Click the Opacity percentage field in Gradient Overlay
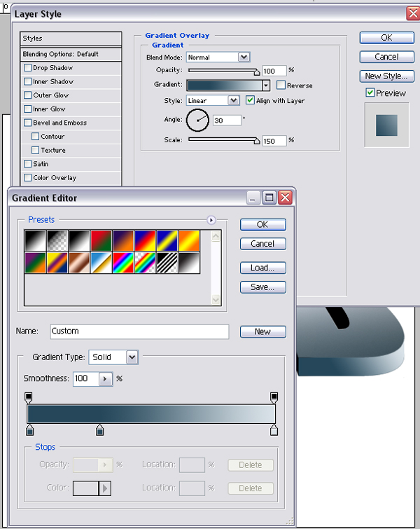420x529 pixels. click(274, 71)
